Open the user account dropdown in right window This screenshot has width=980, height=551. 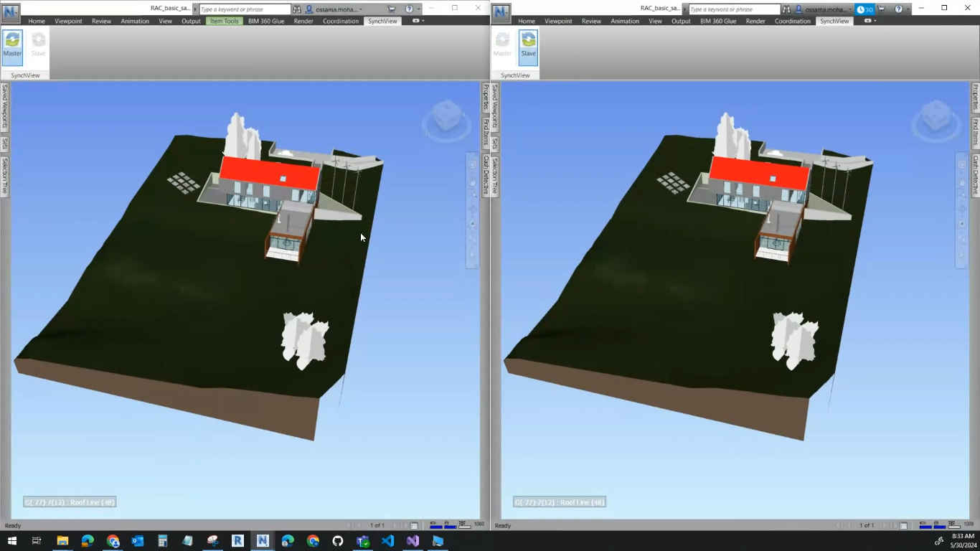point(824,9)
